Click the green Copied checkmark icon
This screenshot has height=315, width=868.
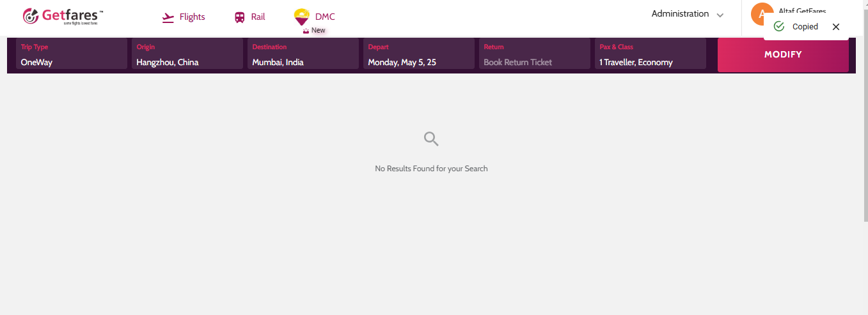click(x=778, y=26)
